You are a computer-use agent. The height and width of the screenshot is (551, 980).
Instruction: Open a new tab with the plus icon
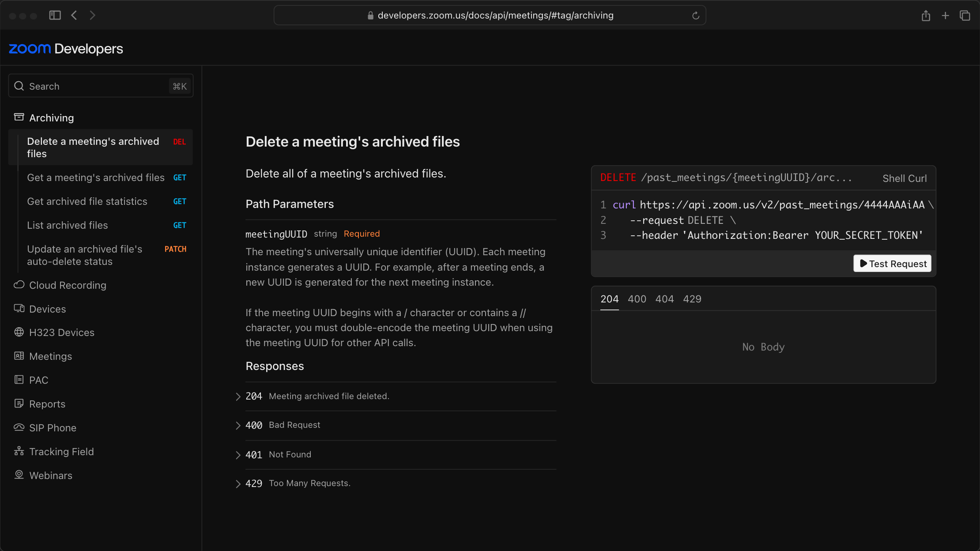pos(945,15)
